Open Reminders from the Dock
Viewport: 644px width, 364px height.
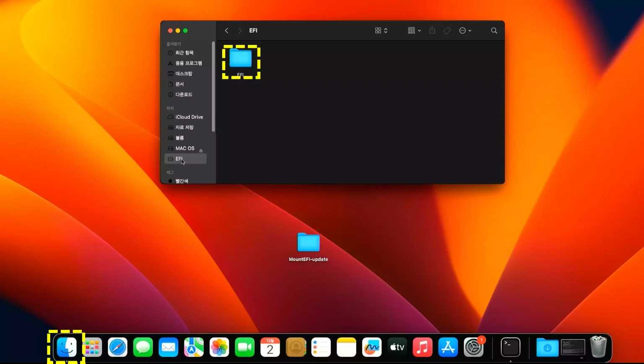[321, 347]
